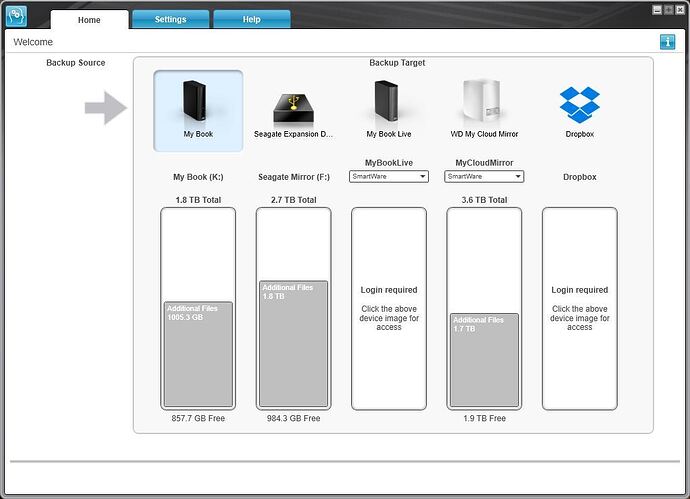
Task: Click the "My Book (K:)" label
Action: pos(198,177)
